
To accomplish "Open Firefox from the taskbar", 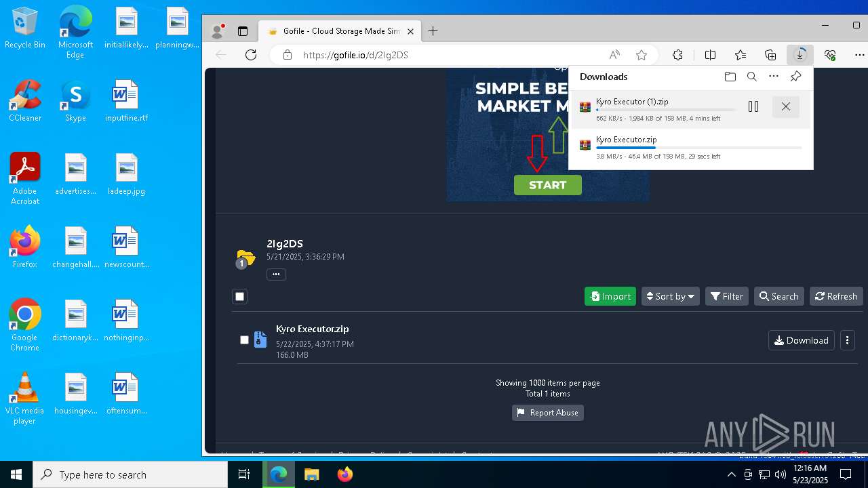I will pos(344,474).
